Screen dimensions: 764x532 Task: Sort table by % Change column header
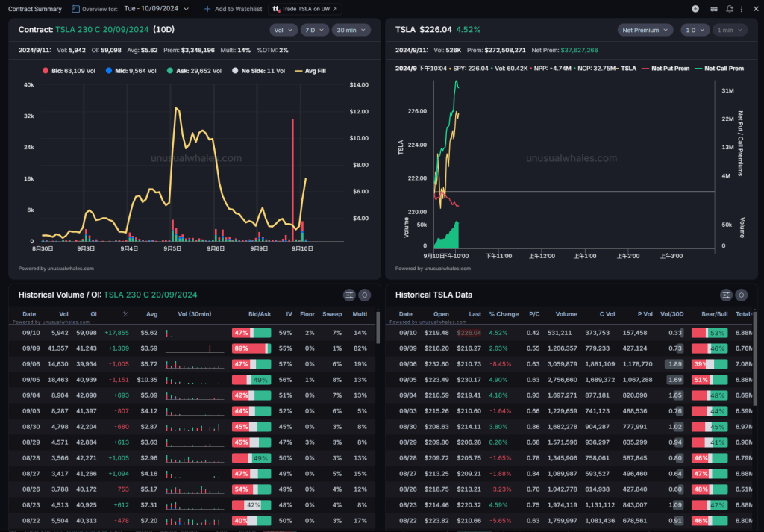(504, 314)
